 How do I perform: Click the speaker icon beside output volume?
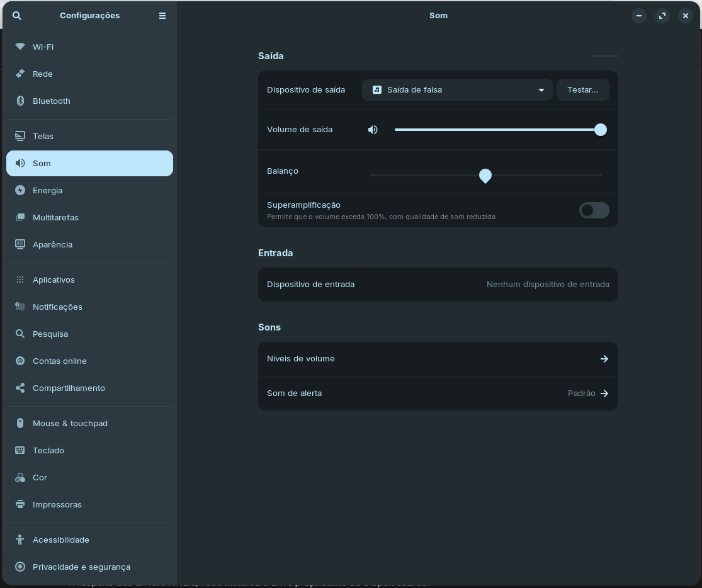point(373,130)
